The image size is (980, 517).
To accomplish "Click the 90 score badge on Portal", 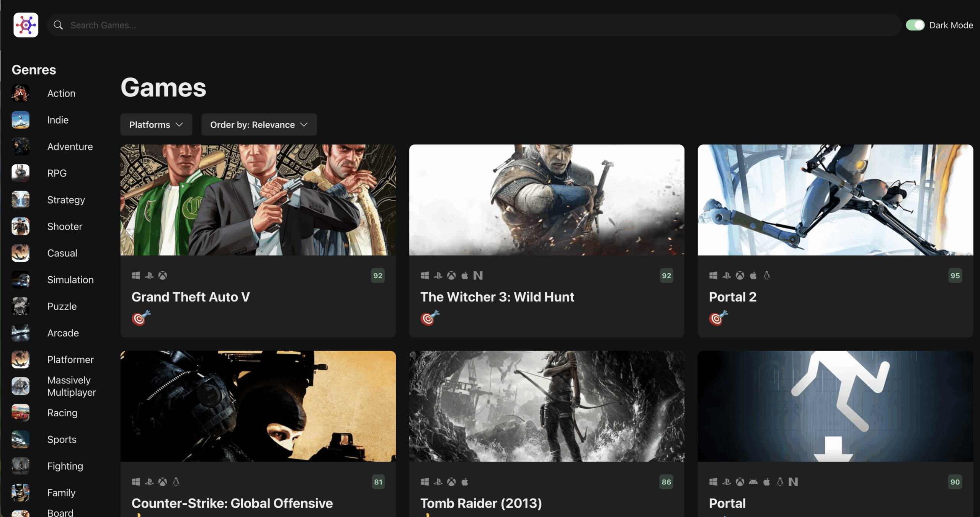I will coord(955,482).
